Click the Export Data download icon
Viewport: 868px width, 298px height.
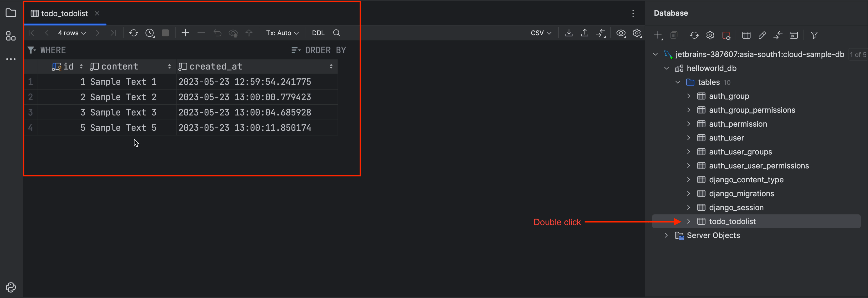tap(569, 33)
